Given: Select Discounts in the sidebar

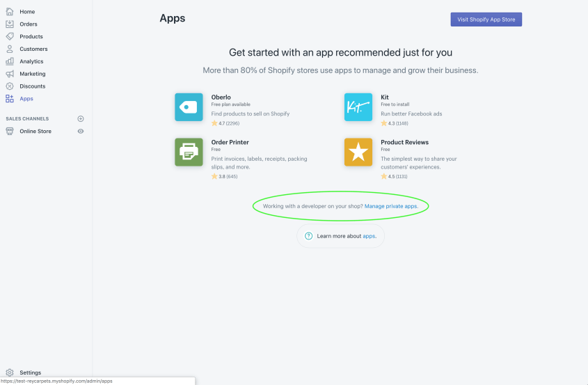Looking at the screenshot, I should pyautogui.click(x=32, y=86).
